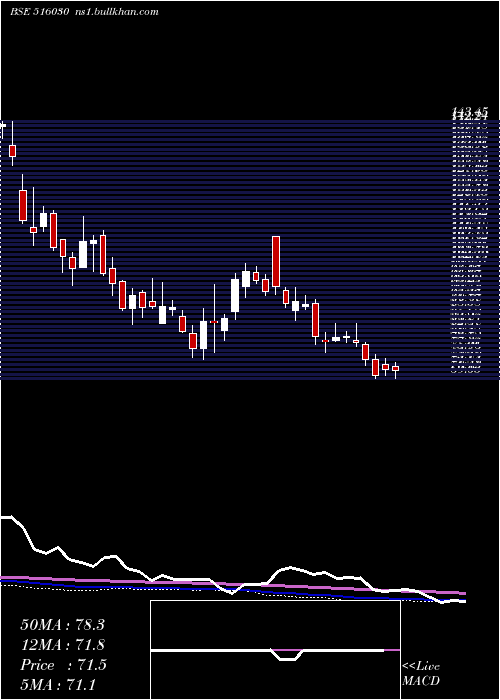Click the 143.45 top price label
Image resolution: width=500 pixels, height=700 pixels.
[470, 110]
